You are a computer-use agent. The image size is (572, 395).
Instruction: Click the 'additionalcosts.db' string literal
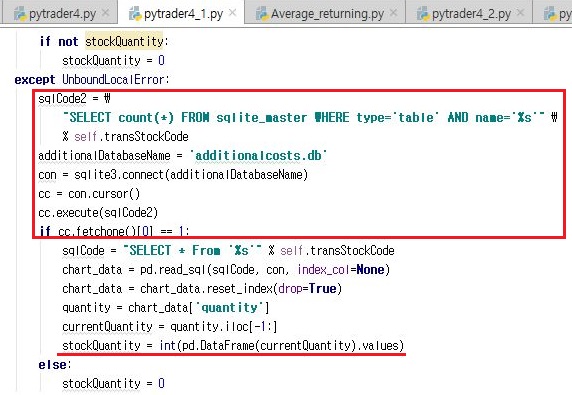(x=258, y=155)
